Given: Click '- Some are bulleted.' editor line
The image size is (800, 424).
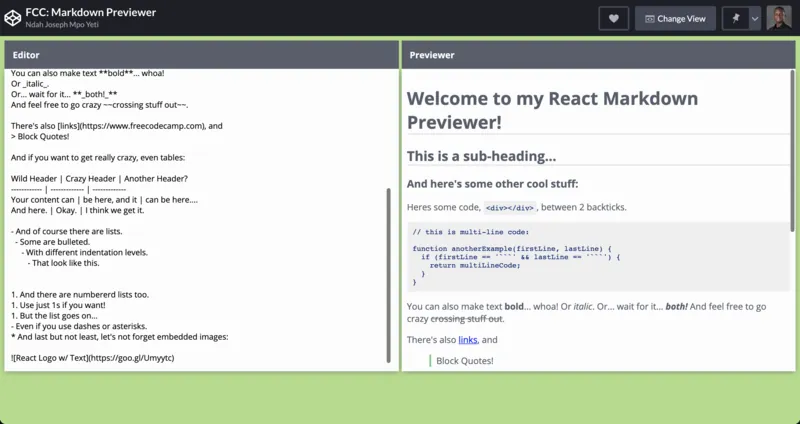Looking at the screenshot, I should coord(53,242).
